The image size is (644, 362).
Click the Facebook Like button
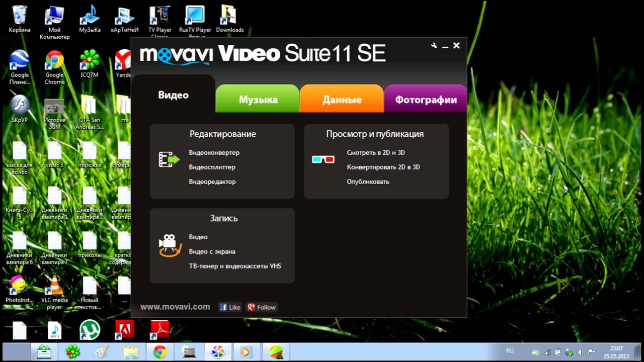point(230,307)
